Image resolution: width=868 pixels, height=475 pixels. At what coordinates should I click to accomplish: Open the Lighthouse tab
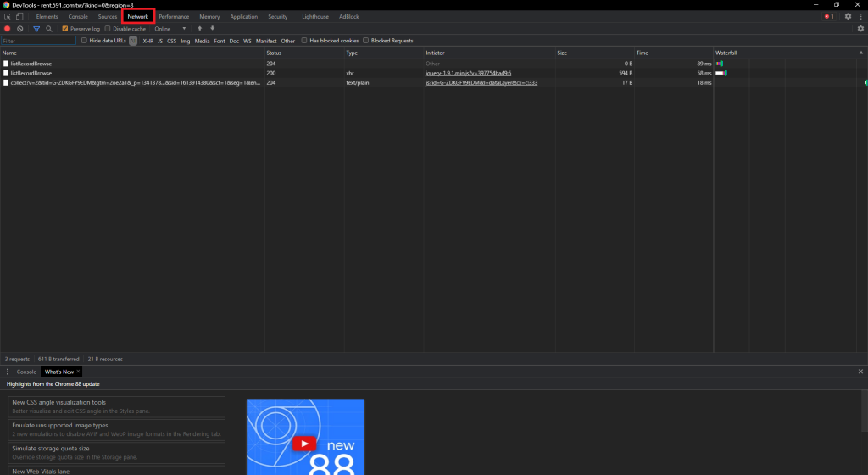point(315,17)
